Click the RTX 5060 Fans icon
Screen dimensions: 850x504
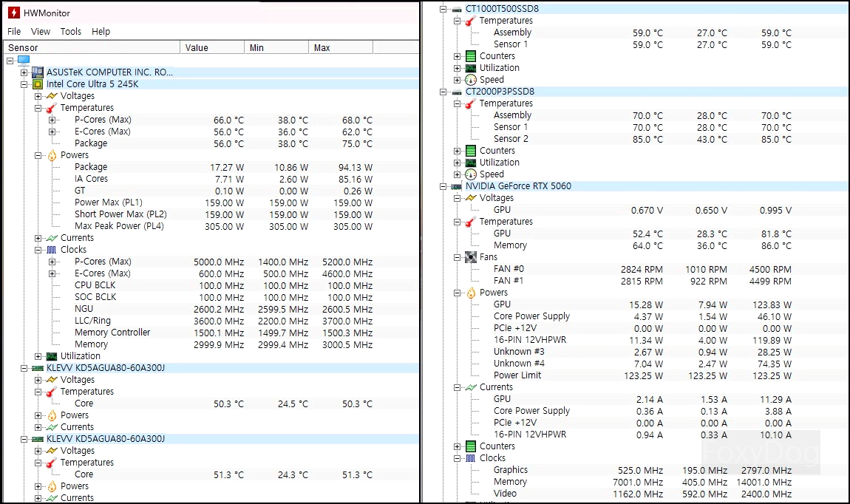[471, 257]
